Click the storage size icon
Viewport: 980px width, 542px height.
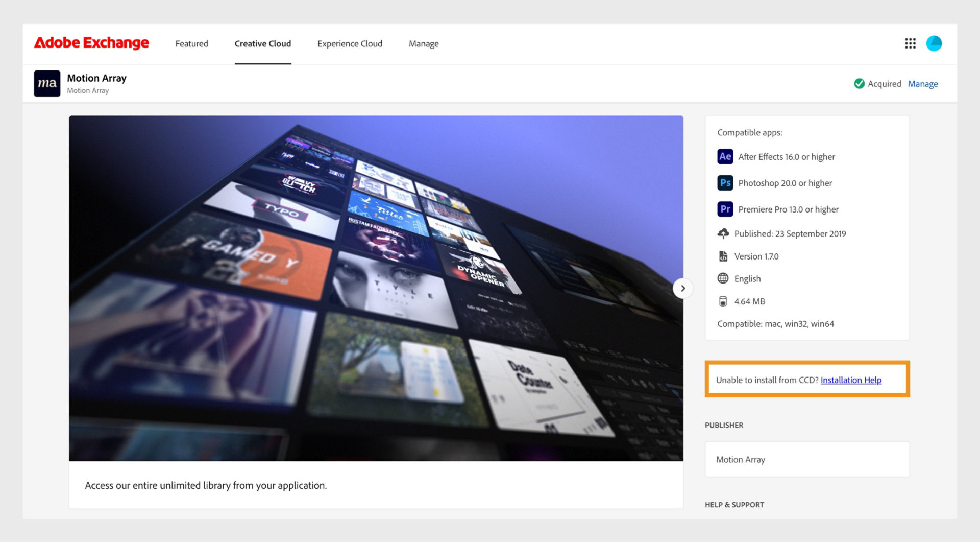coord(723,301)
